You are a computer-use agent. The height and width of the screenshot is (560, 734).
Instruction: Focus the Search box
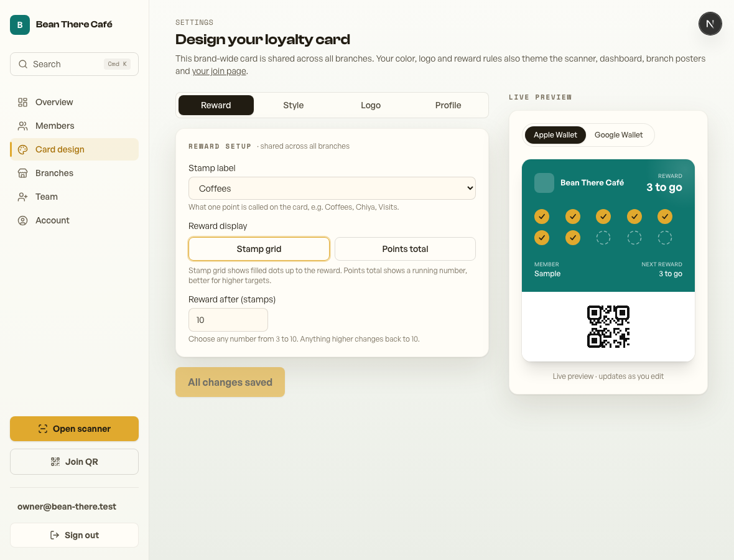coord(74,64)
